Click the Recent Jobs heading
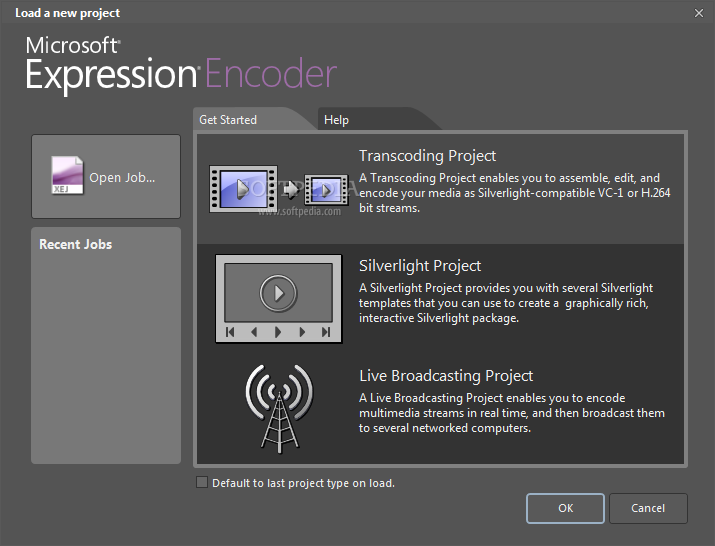 76,244
